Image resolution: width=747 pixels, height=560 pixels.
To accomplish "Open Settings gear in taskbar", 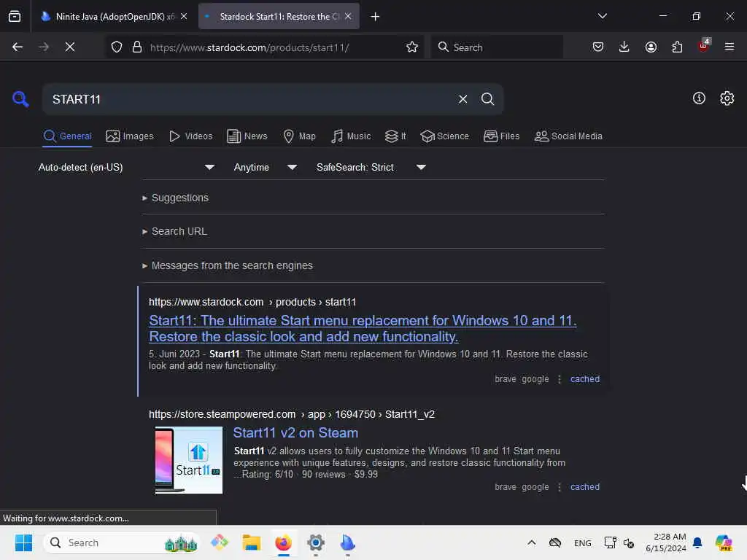I will [x=315, y=542].
